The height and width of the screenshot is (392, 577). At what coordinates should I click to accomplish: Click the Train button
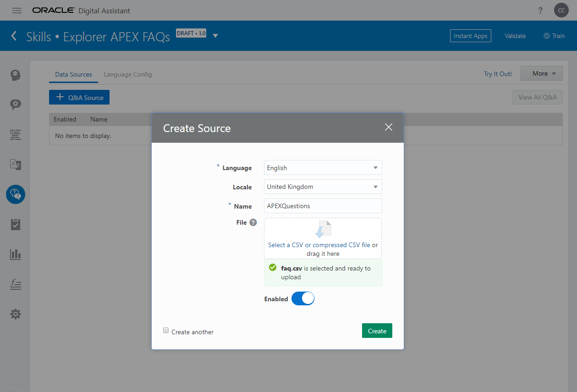coord(554,36)
